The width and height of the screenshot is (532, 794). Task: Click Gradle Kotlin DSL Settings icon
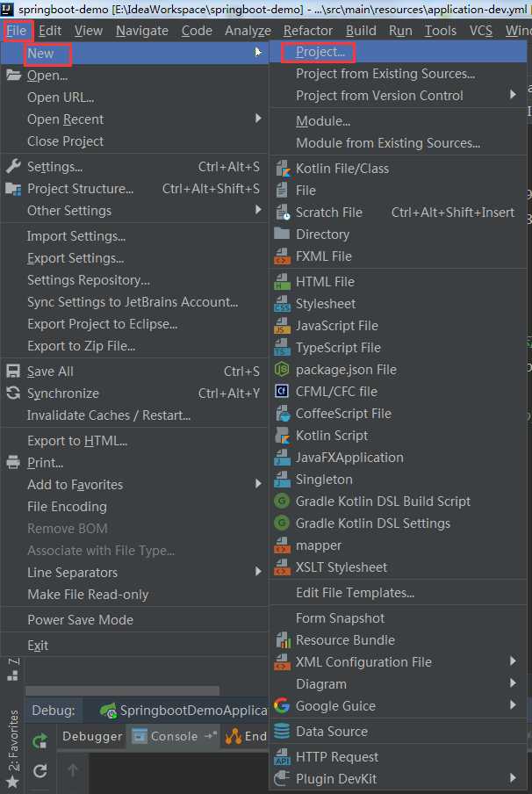pos(282,523)
